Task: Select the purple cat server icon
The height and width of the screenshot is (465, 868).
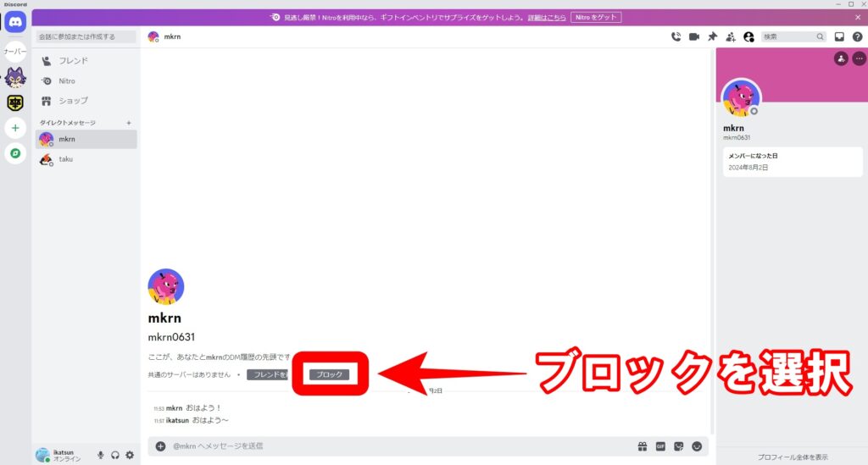Action: (x=15, y=77)
